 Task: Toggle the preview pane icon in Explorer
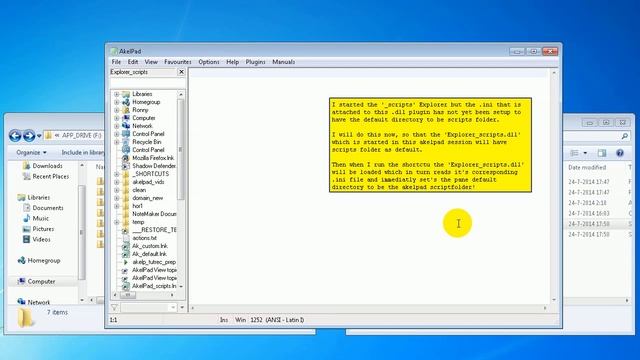(602, 153)
